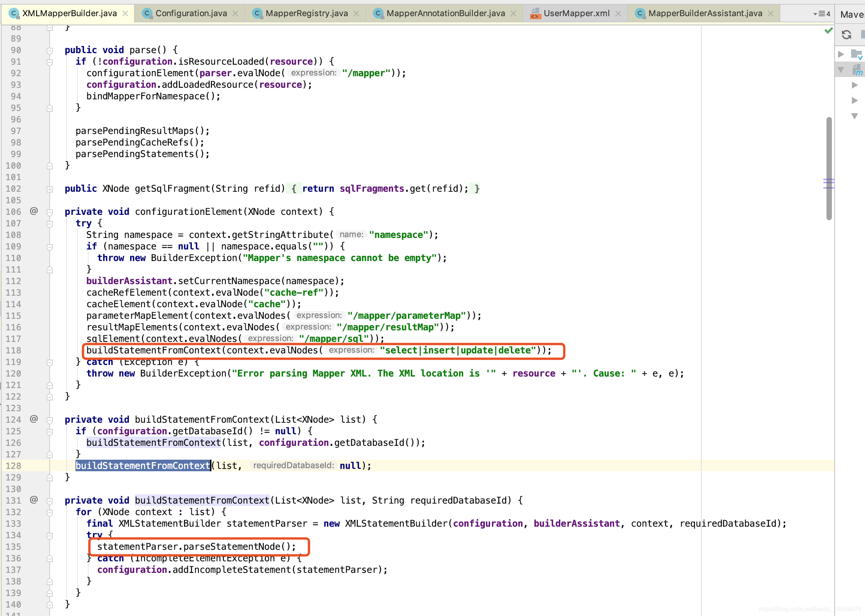Collapse the selected Maven project node arrow

(x=841, y=70)
